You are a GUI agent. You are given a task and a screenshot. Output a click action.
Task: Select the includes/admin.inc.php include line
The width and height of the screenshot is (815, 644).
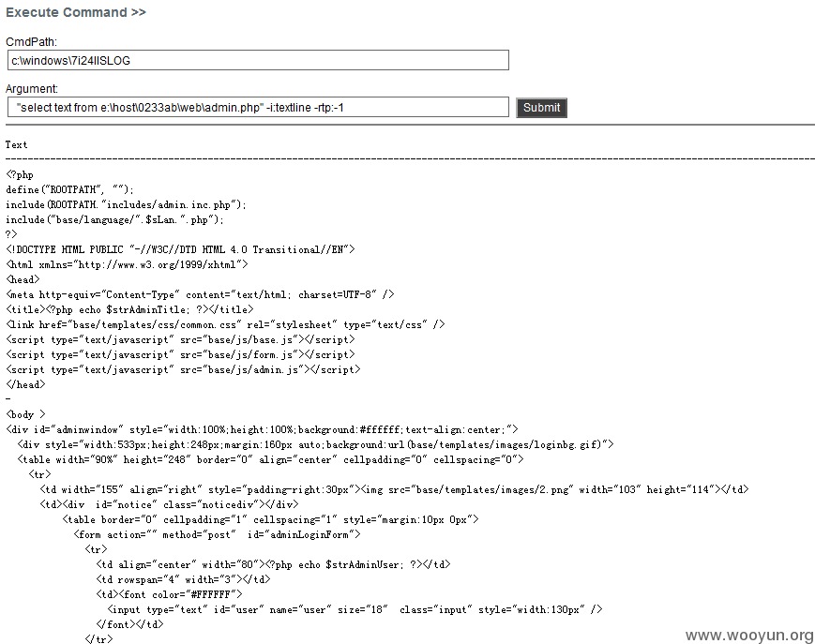[126, 204]
